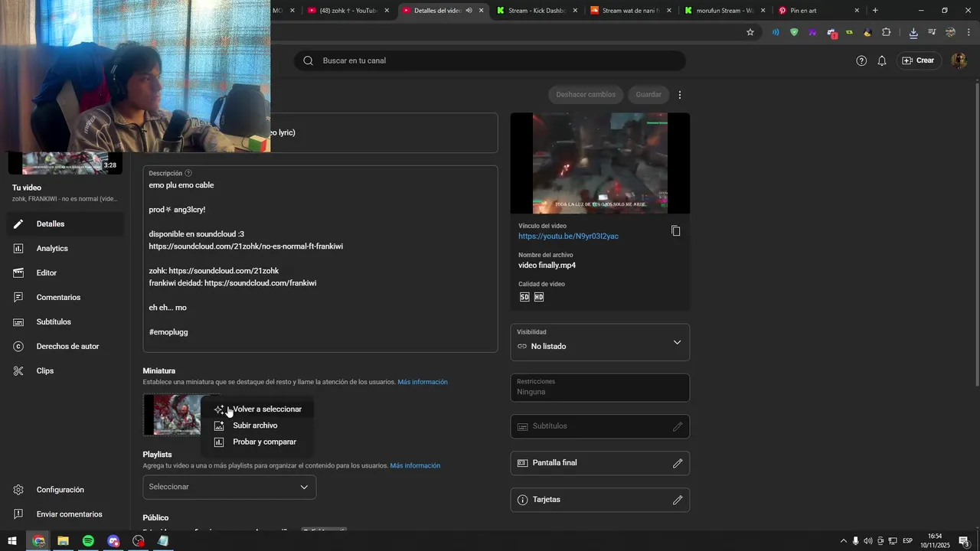Image resolution: width=980 pixels, height=551 pixels.
Task: Open the Subtítulos sidebar section
Action: tap(65, 322)
